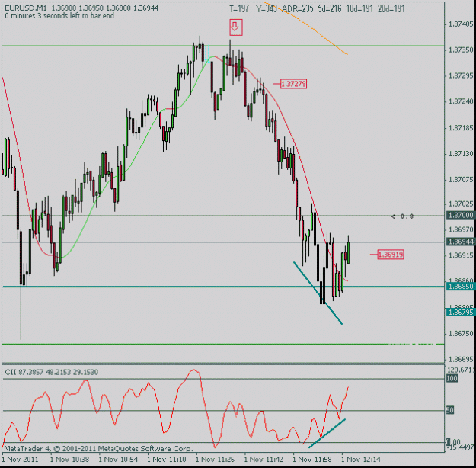The height and width of the screenshot is (468, 476).
Task: Click the 20d=191 statistic text
Action: (391, 8)
